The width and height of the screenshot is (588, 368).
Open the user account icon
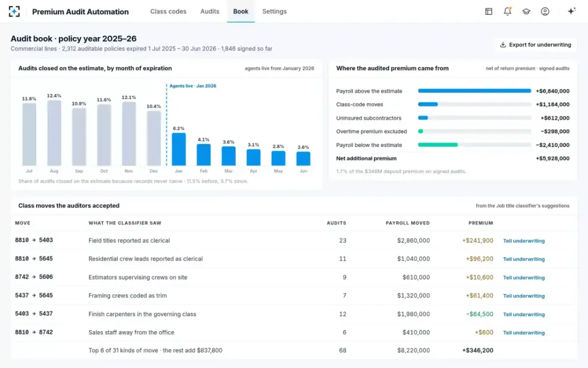tap(545, 11)
